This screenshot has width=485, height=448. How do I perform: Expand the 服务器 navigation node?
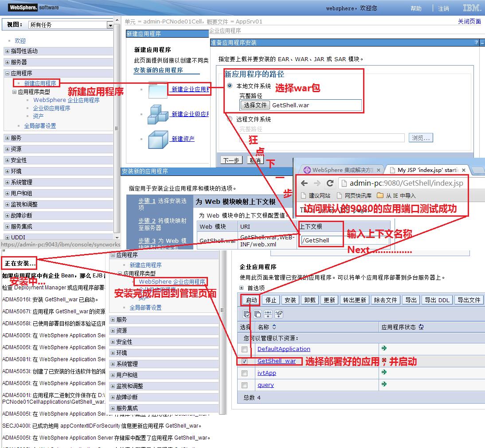point(7,62)
